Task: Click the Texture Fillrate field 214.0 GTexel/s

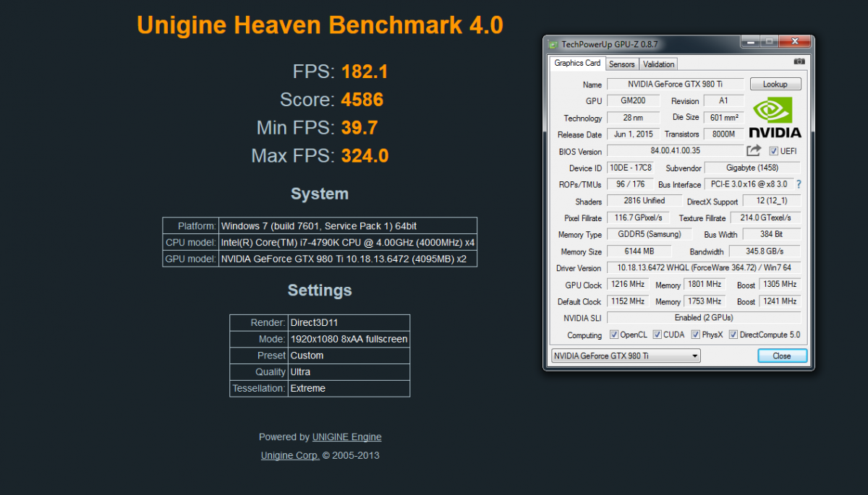Action: (x=766, y=218)
